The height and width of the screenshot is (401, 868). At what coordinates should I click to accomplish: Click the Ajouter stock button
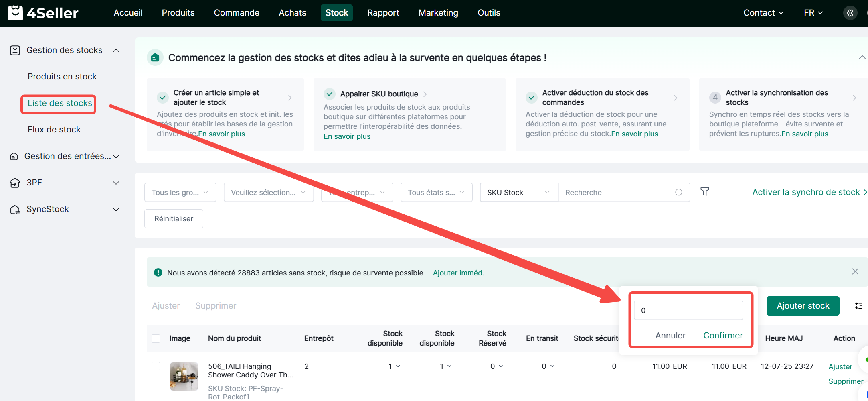point(803,306)
